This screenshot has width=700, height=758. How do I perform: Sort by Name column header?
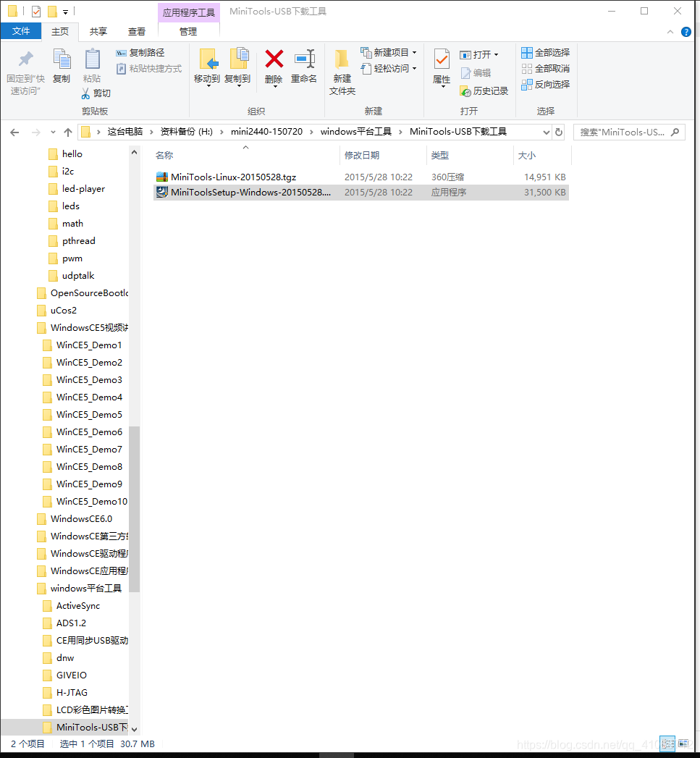(246, 156)
